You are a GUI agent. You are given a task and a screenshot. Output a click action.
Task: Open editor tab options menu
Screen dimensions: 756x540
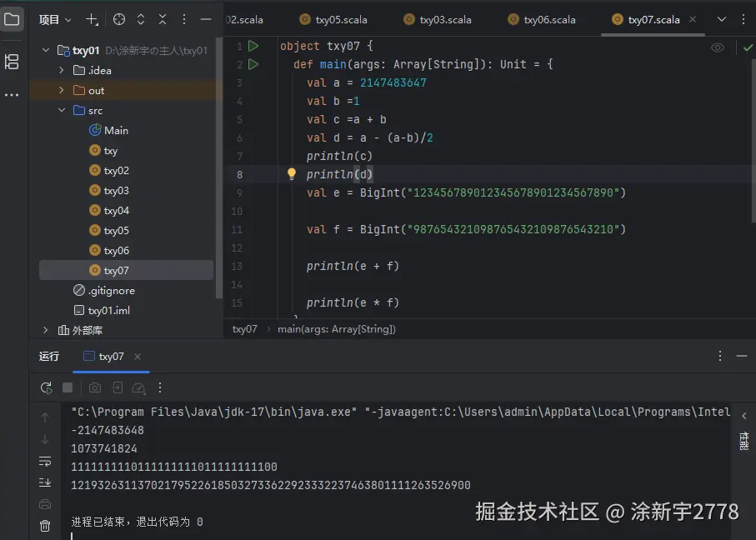(743, 19)
